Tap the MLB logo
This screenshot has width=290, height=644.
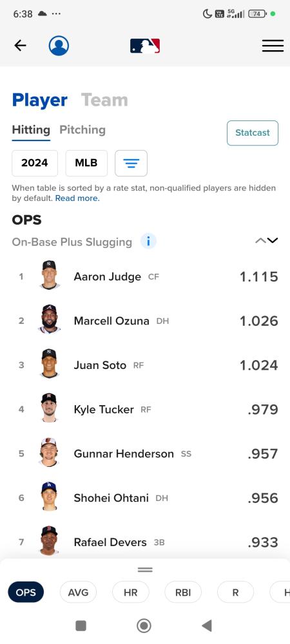point(145,46)
